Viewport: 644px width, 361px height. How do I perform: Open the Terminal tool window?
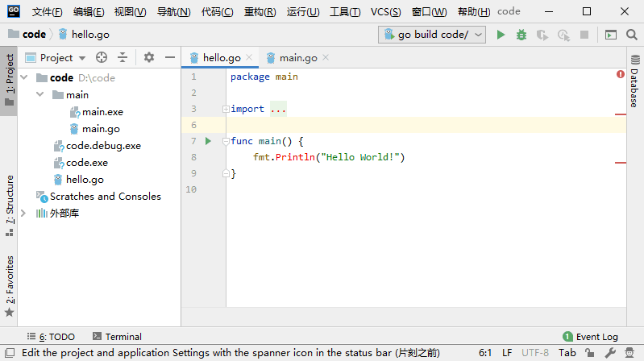coord(117,336)
